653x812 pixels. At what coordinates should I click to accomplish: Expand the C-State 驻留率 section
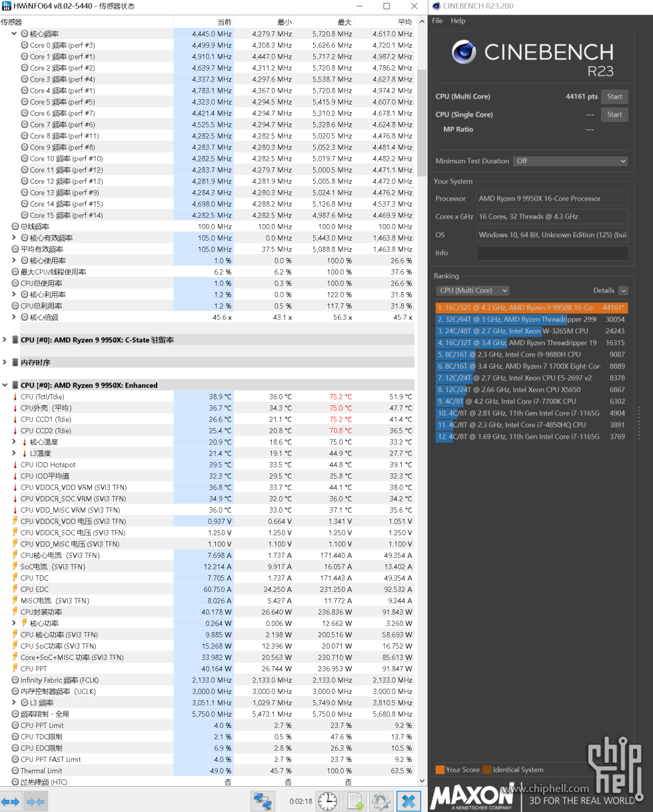click(x=5, y=340)
